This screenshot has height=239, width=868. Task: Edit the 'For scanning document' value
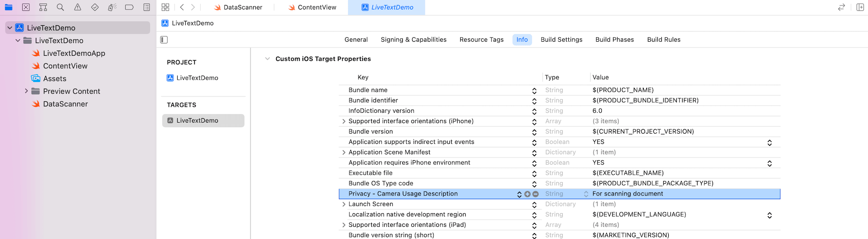coord(628,194)
